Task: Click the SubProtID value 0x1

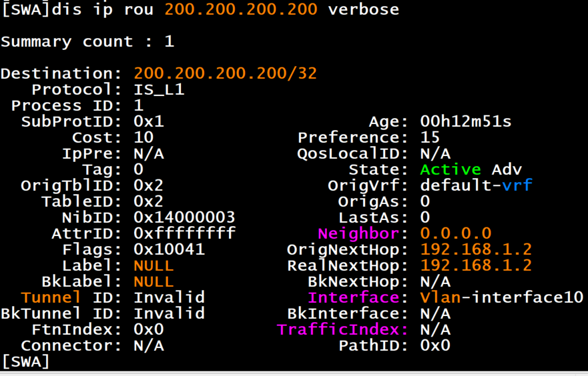Action: coord(149,122)
